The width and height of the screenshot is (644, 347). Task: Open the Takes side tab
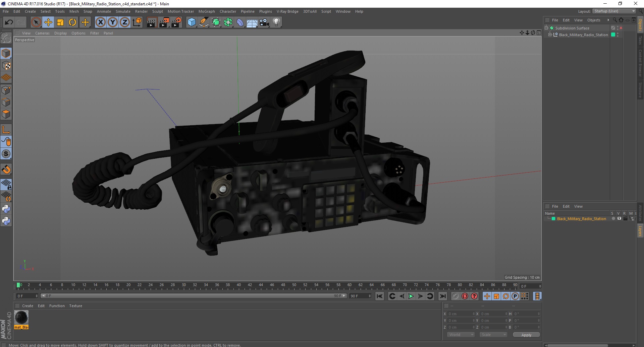click(x=640, y=40)
